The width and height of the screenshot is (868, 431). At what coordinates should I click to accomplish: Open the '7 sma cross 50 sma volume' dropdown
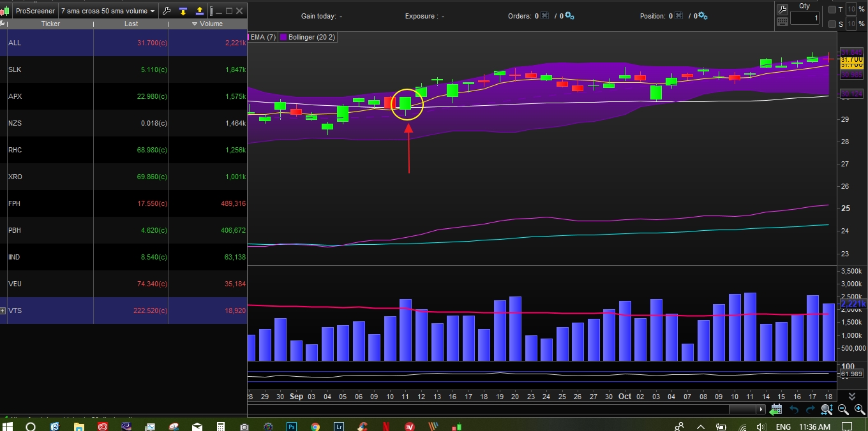107,11
